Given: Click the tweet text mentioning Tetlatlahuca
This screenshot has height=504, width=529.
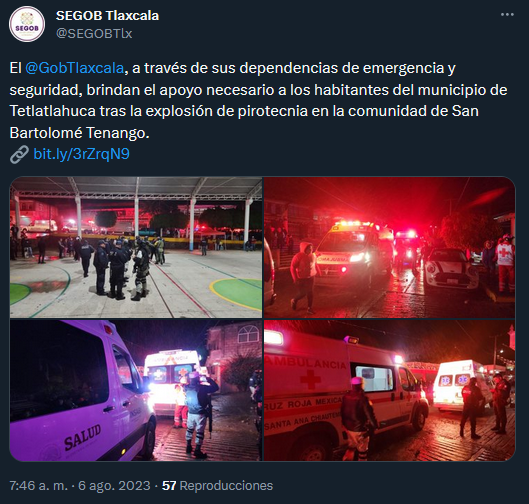Looking at the screenshot, I should [258, 101].
